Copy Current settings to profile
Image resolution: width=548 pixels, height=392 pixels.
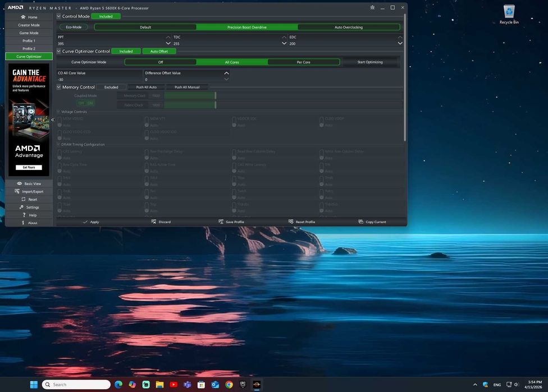click(x=372, y=222)
